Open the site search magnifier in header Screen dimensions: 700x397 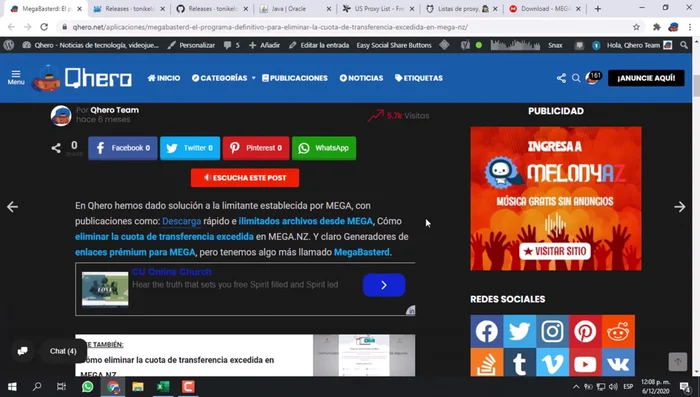tap(576, 78)
